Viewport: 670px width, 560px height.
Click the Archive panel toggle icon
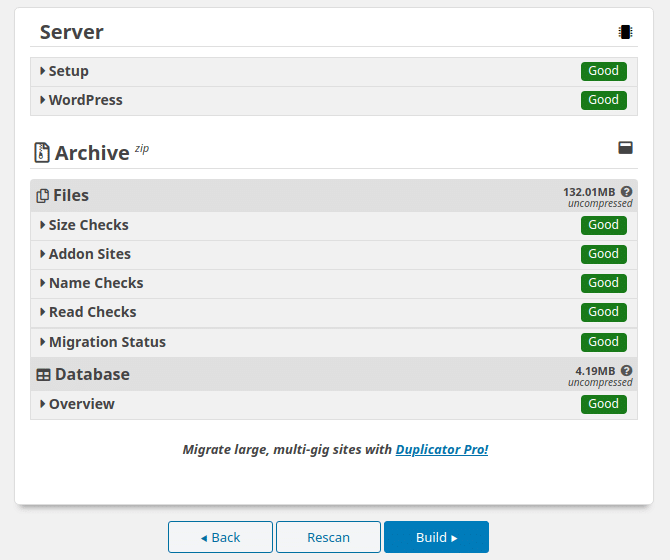[625, 148]
